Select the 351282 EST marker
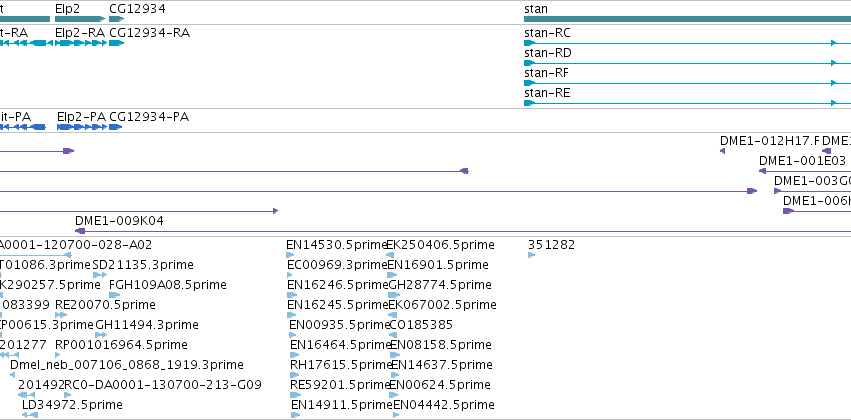 (x=531, y=255)
